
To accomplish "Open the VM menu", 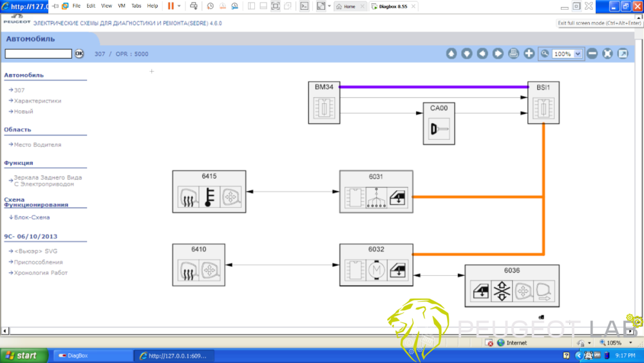I will (x=121, y=6).
